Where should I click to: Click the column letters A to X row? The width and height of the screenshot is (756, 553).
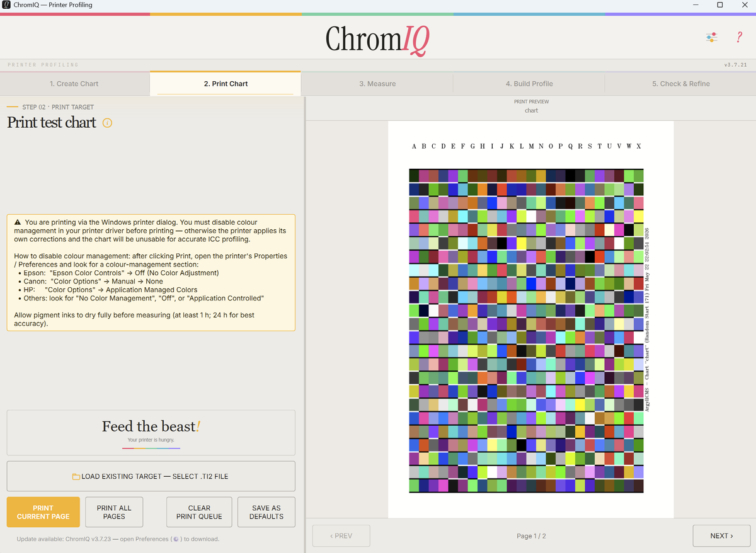tap(527, 146)
